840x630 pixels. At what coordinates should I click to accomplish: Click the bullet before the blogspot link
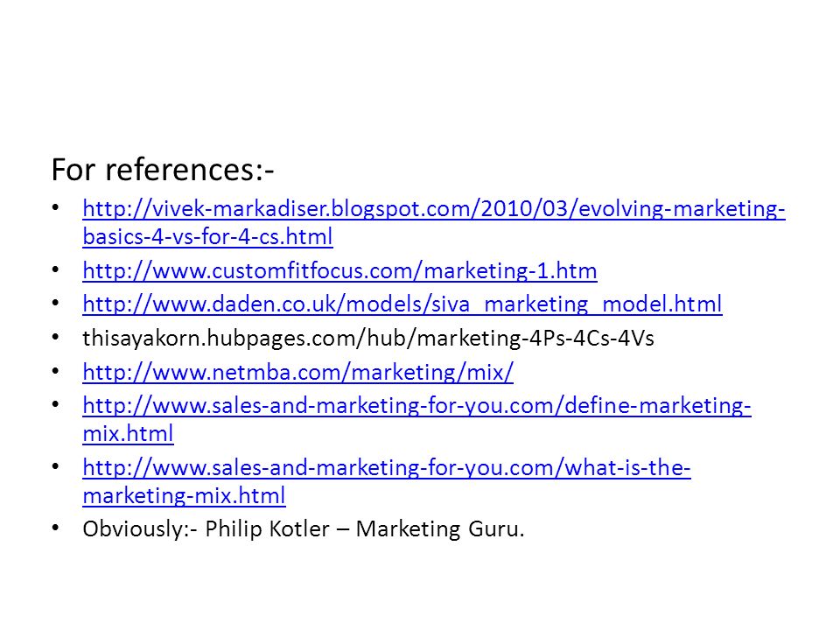(56, 207)
